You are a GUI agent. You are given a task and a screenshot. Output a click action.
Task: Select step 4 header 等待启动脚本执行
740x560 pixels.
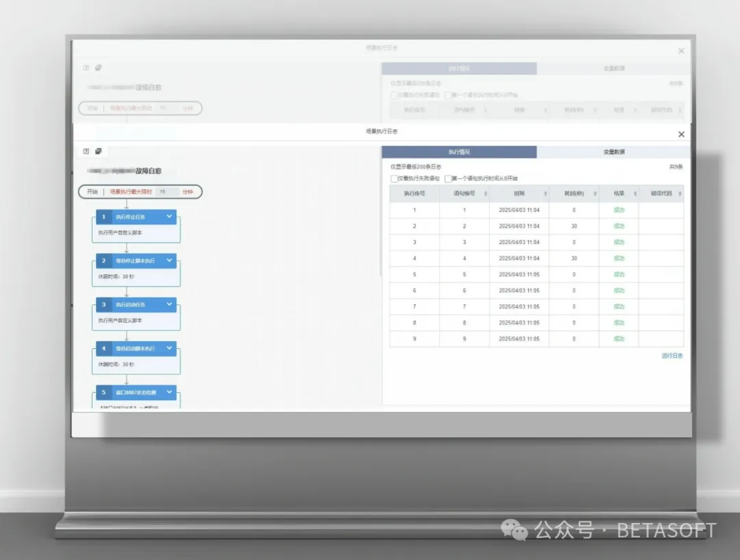coord(136,348)
